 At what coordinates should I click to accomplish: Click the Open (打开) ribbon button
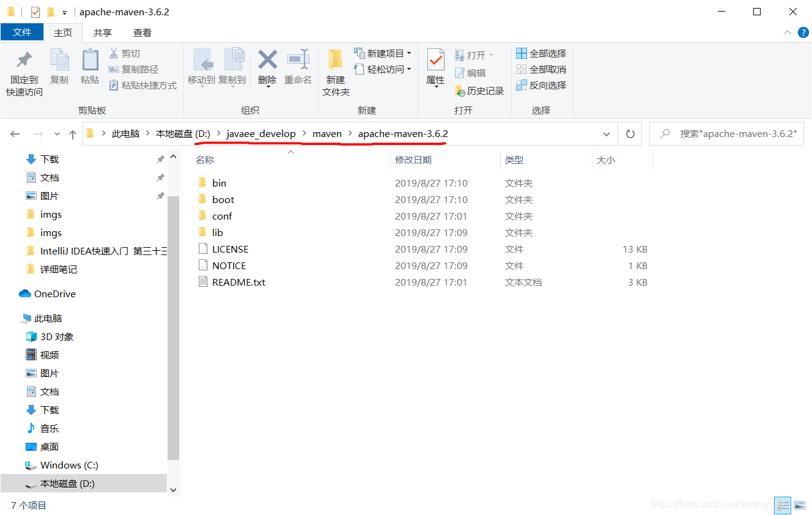(x=474, y=55)
